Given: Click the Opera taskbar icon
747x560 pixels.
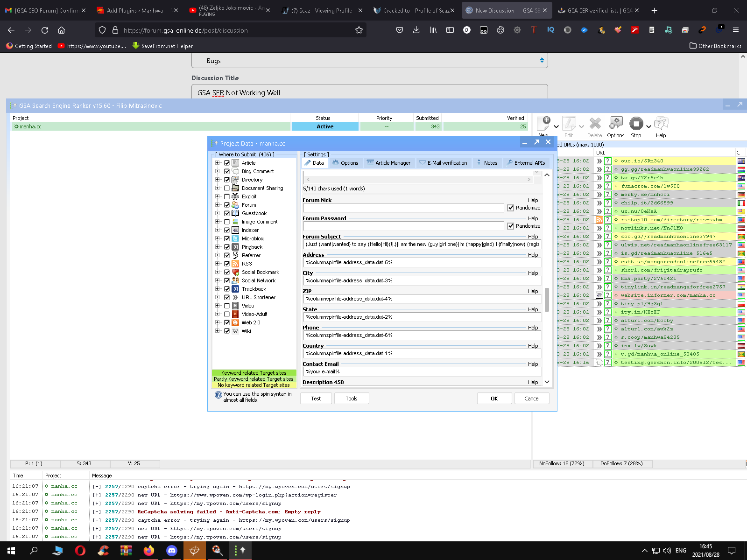Looking at the screenshot, I should 80,551.
